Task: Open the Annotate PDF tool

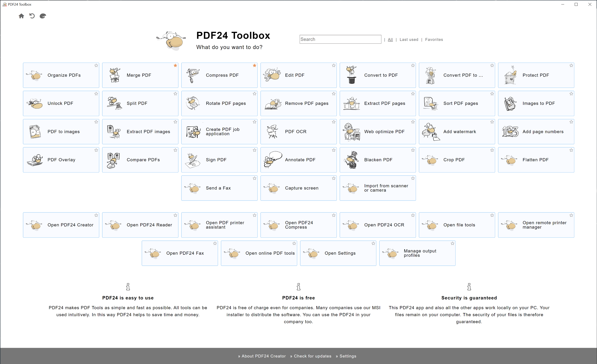Action: click(298, 160)
